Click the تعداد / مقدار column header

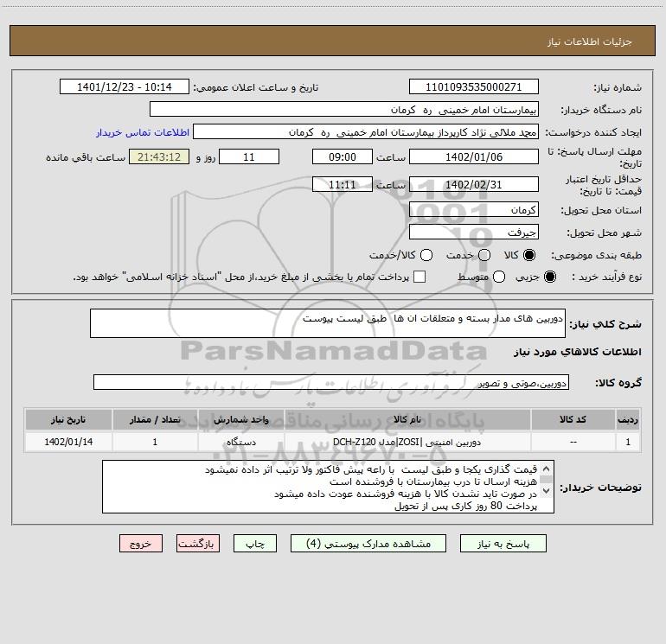click(x=155, y=419)
